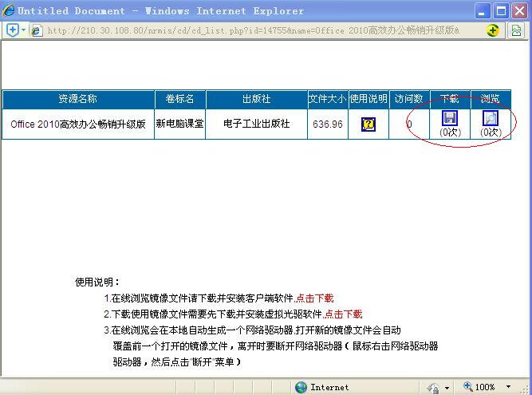Click second 点击下载 link for virtual drive
This screenshot has width=532, height=395.
[344, 314]
